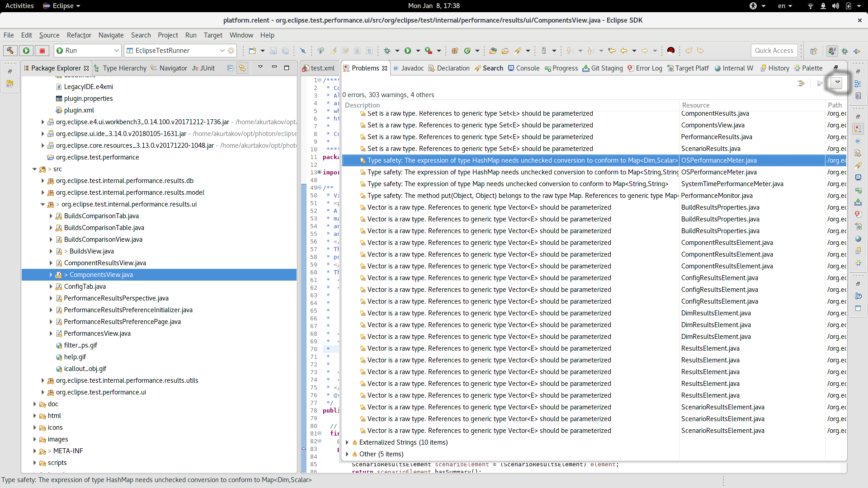Switch to the Debug perspective icon

[x=844, y=51]
